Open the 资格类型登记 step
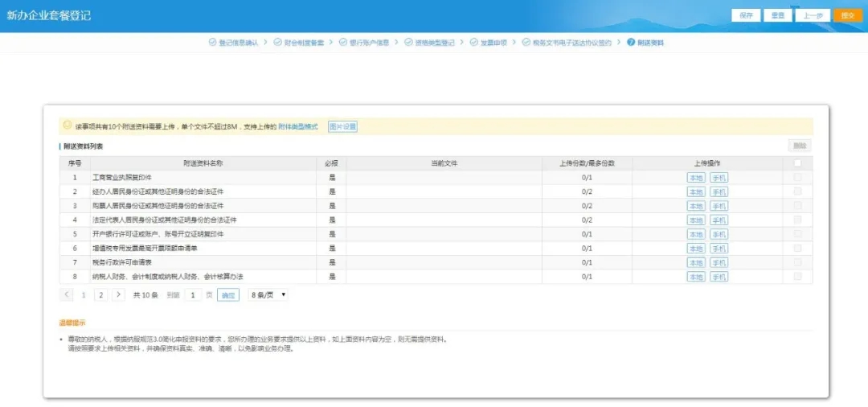Screen dimensions: 868x407 (429, 43)
